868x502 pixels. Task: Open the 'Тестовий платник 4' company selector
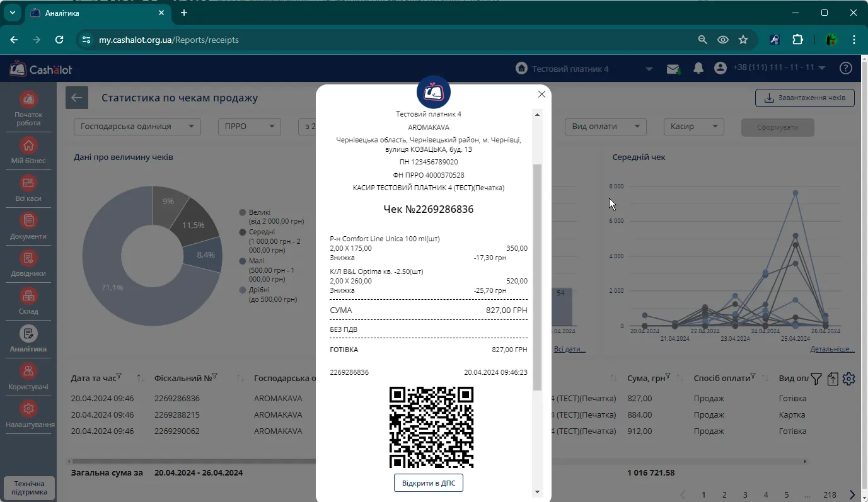584,69
